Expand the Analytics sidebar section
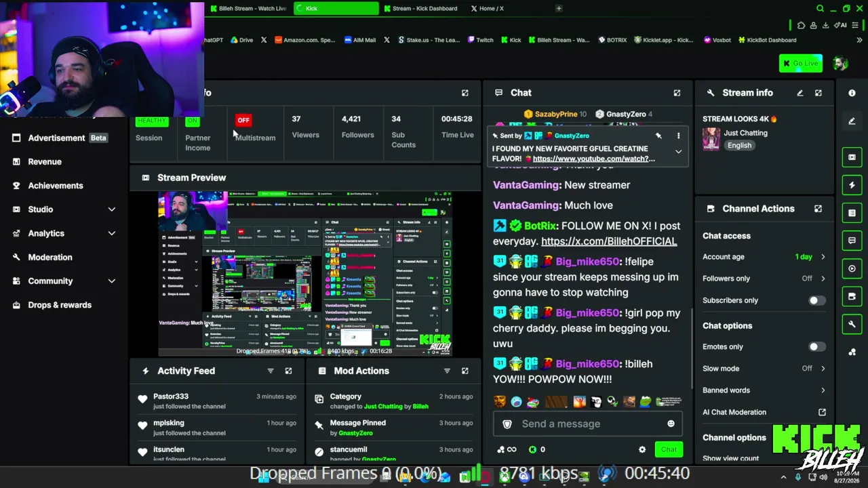The image size is (868, 488). click(x=112, y=233)
